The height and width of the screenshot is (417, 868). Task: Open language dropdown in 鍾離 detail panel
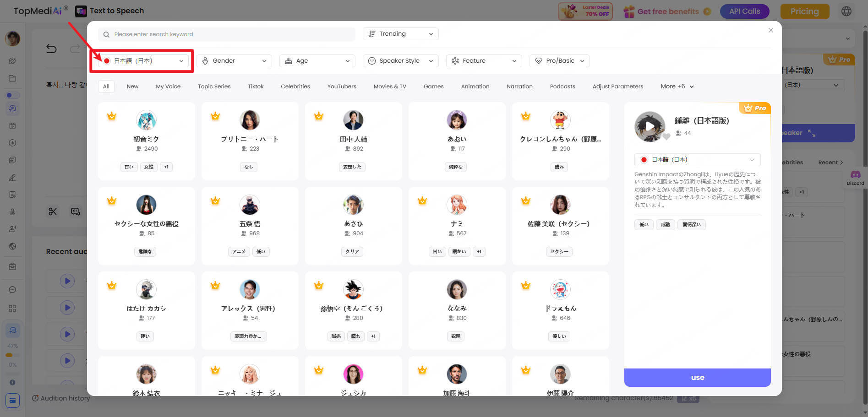pyautogui.click(x=697, y=160)
